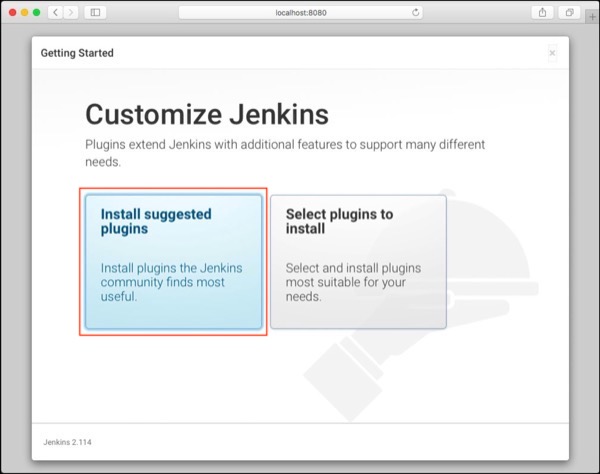Minimize the Safari window yellow button
Viewport: 600px width, 474px height.
(24, 13)
